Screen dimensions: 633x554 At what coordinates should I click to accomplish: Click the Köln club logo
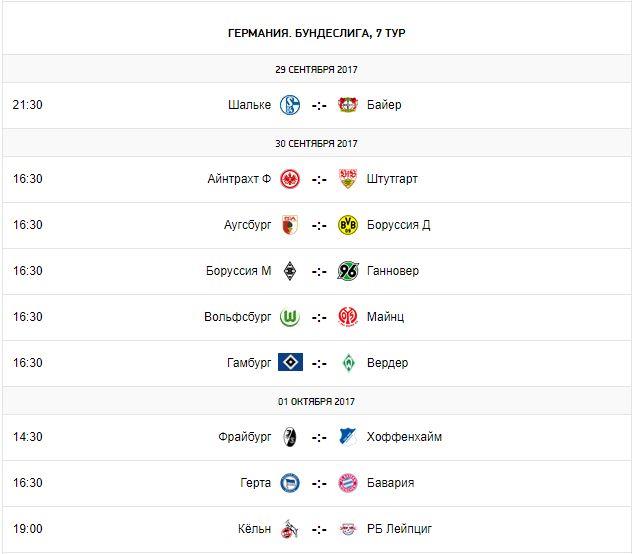tap(290, 529)
